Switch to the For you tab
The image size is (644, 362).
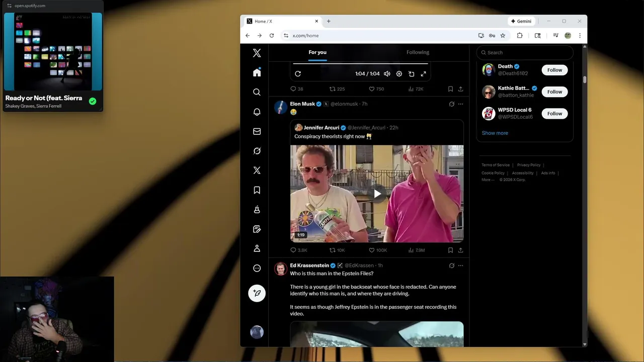click(x=317, y=52)
